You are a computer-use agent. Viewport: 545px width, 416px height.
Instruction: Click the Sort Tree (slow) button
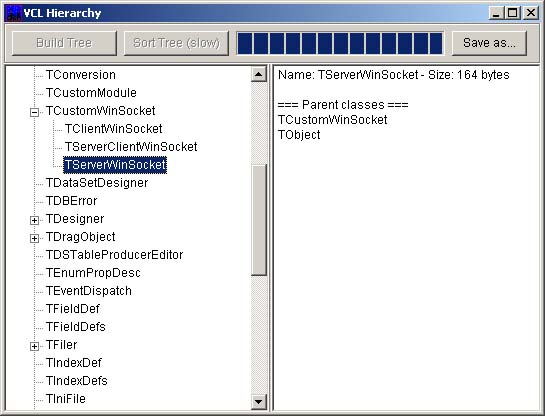point(176,43)
